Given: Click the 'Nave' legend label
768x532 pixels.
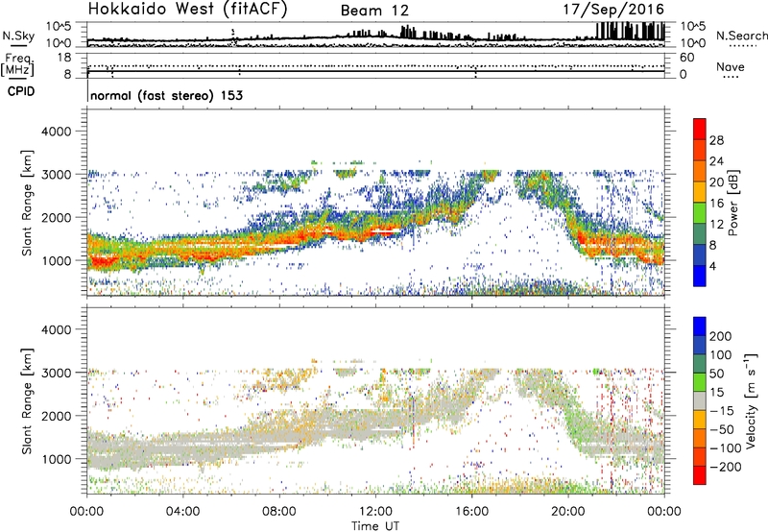Looking at the screenshot, I should coord(730,67).
